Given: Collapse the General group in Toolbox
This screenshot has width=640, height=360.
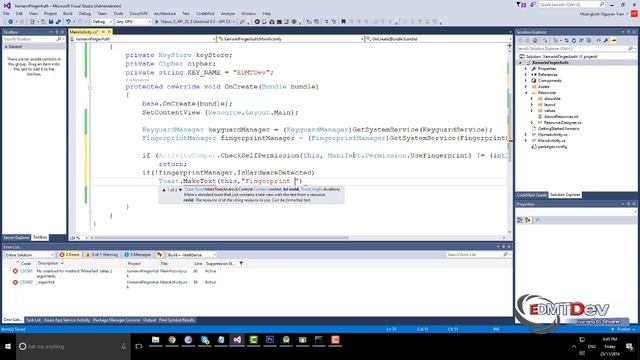Looking at the screenshot, I should click(x=6, y=47).
